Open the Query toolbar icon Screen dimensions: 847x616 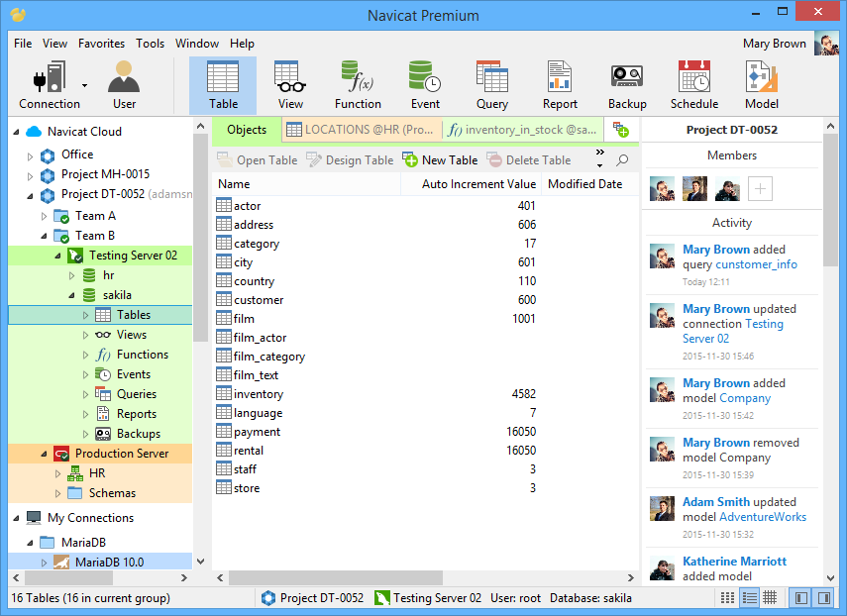coord(492,85)
